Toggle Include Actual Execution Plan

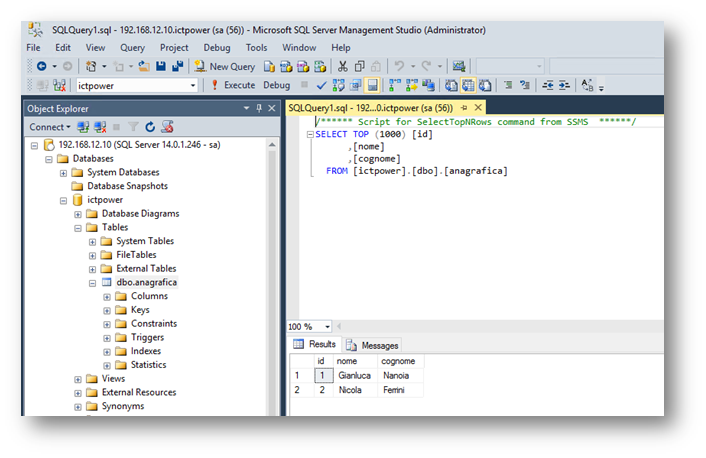tap(395, 85)
